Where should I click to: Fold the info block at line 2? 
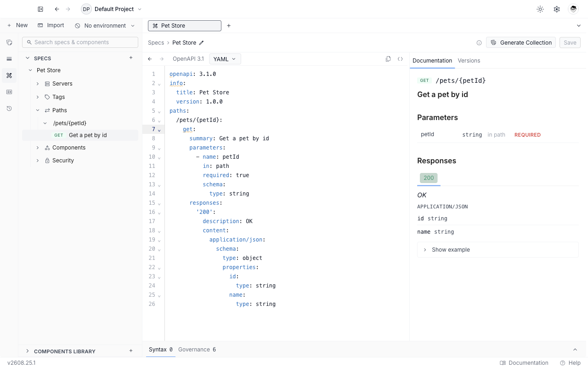[159, 84]
